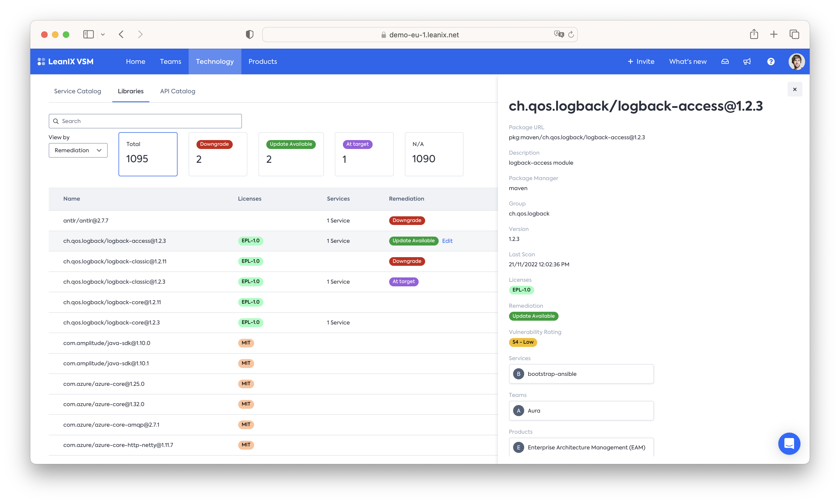
Task: Open the inbox tray icon
Action: coord(725,61)
